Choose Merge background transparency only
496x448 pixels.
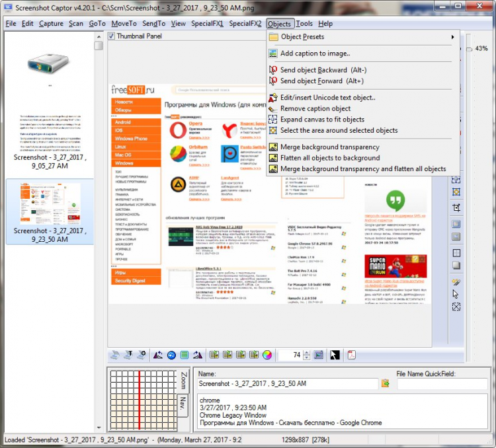[x=362, y=147]
